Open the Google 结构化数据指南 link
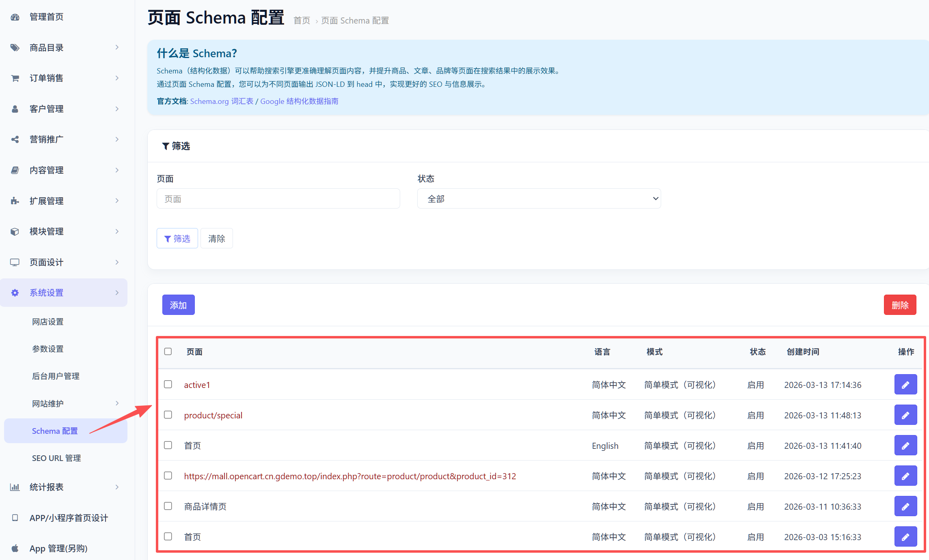The width and height of the screenshot is (929, 560). pos(299,101)
